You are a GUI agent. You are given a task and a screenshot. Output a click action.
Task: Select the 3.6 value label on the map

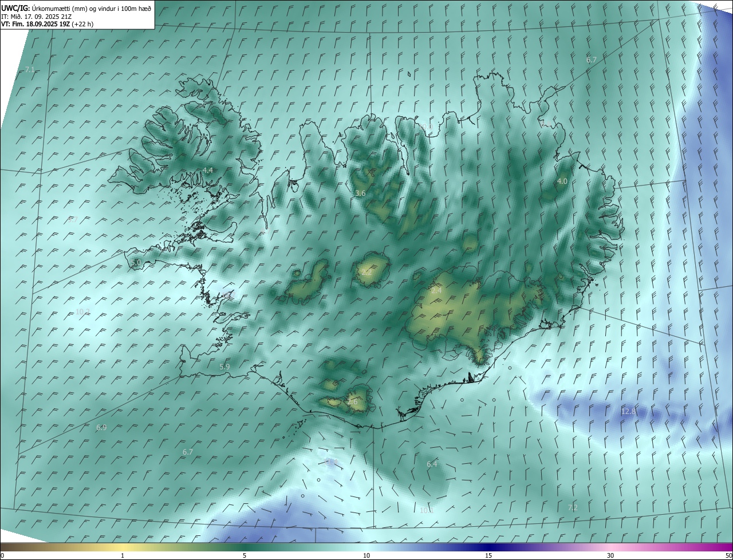click(360, 194)
